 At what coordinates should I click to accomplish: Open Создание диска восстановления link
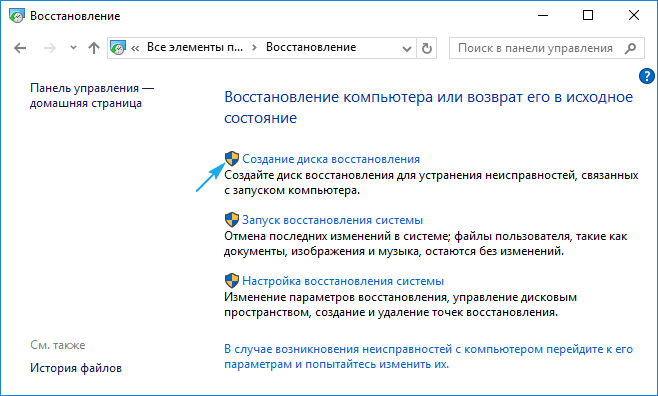(331, 159)
